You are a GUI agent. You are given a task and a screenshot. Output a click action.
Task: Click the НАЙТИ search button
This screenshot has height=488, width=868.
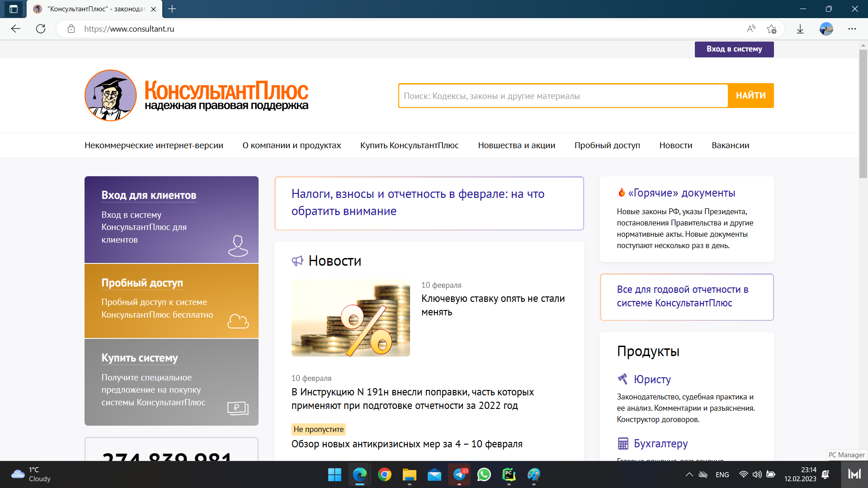pos(751,95)
